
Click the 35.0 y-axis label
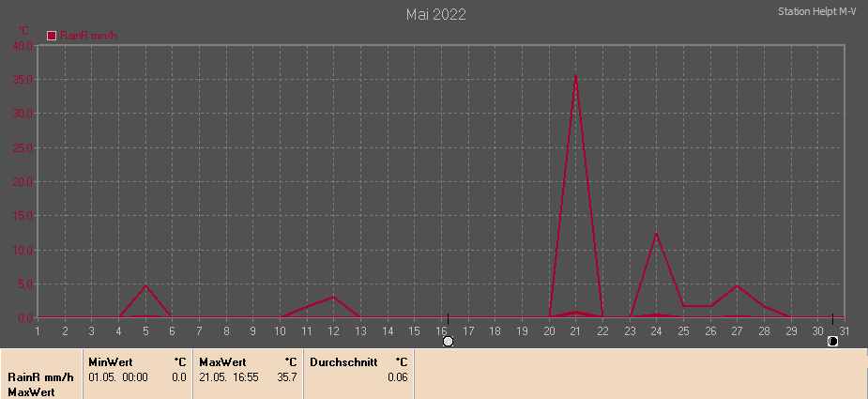click(x=23, y=79)
